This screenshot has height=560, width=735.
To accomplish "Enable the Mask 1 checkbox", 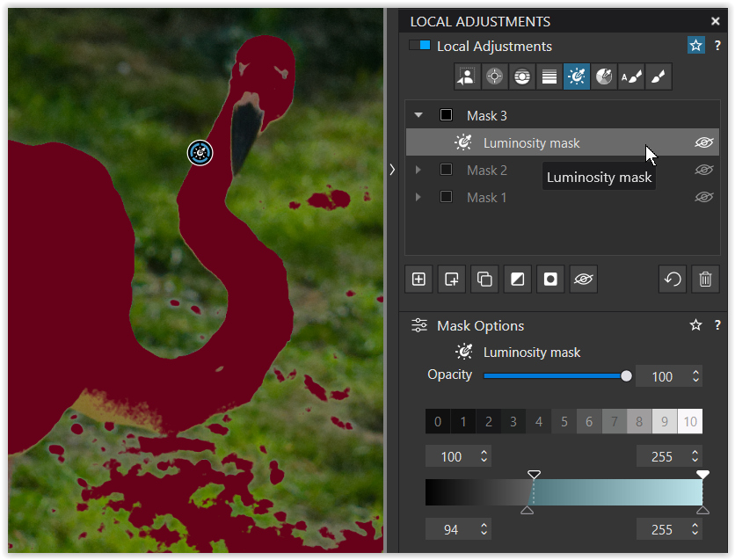I will [x=446, y=197].
